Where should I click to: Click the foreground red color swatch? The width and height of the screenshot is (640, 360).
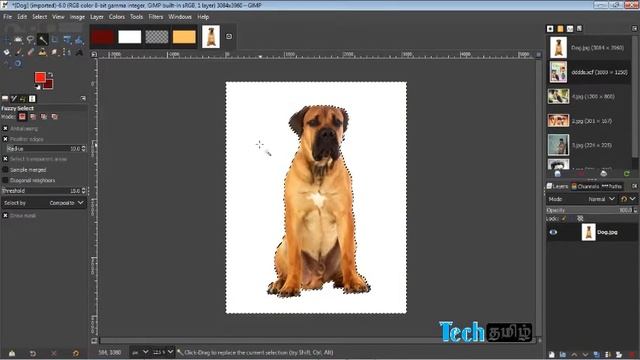(x=40, y=77)
